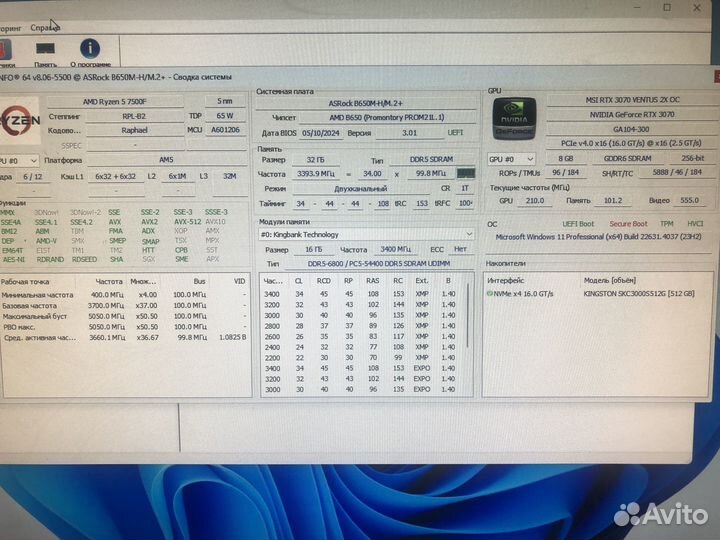
Task: Click the DDR5 SDRAM memory type field
Action: tap(431, 159)
